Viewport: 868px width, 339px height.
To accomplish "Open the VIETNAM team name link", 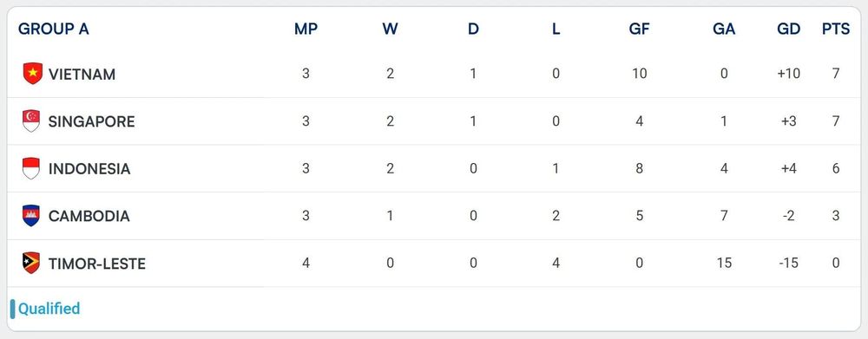I will (x=82, y=74).
